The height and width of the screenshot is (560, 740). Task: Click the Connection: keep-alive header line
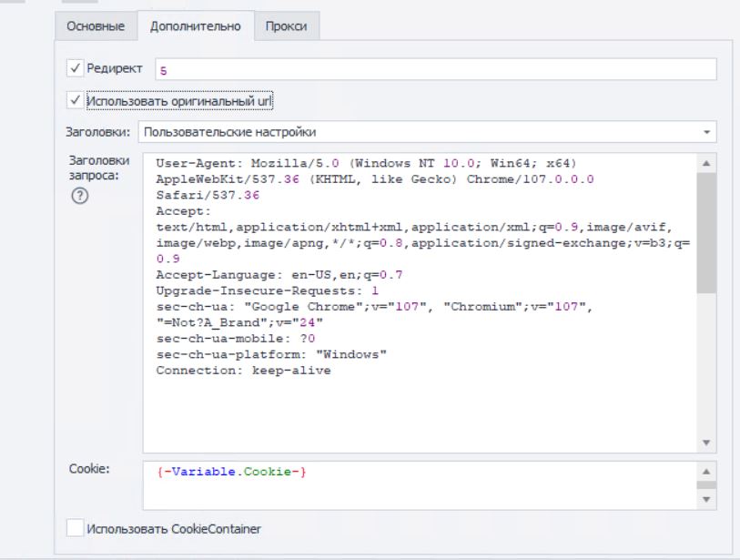click(243, 372)
